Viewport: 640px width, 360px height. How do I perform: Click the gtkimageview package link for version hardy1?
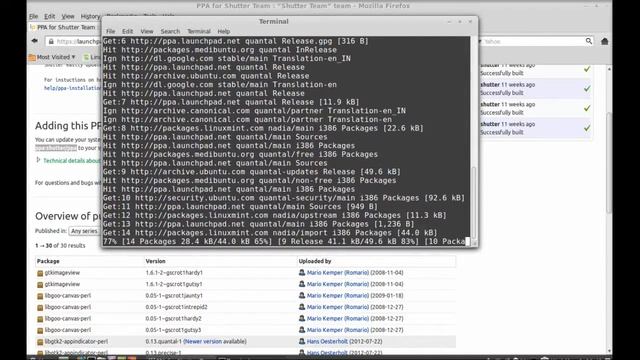[x=62, y=273]
